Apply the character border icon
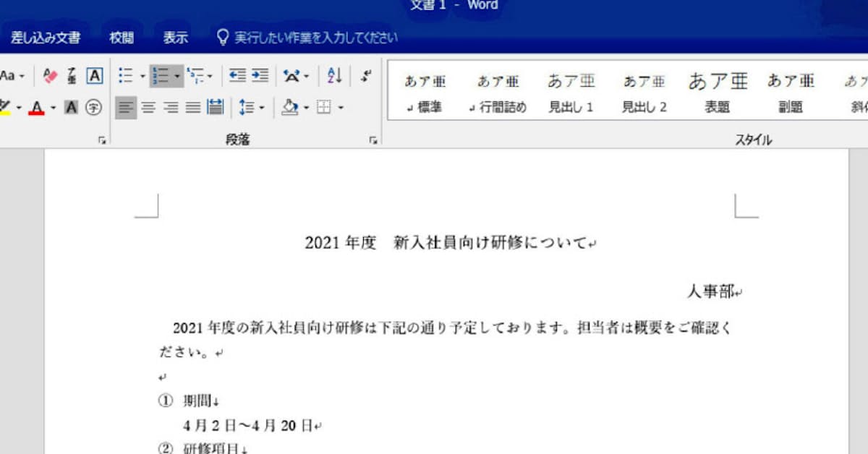 tap(94, 76)
